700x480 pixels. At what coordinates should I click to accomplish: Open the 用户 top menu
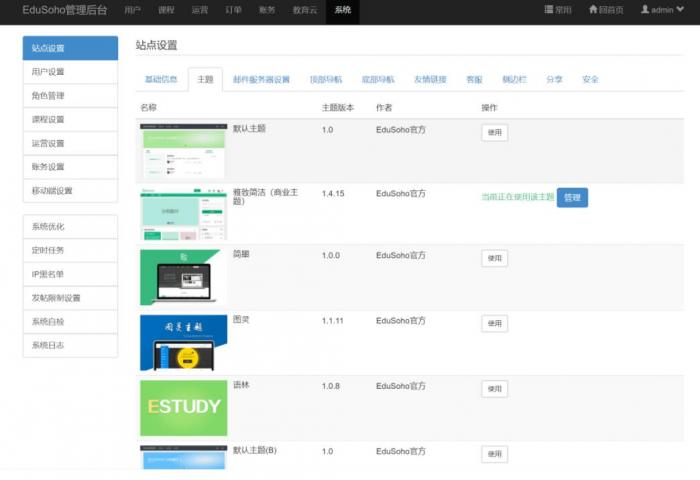click(132, 9)
